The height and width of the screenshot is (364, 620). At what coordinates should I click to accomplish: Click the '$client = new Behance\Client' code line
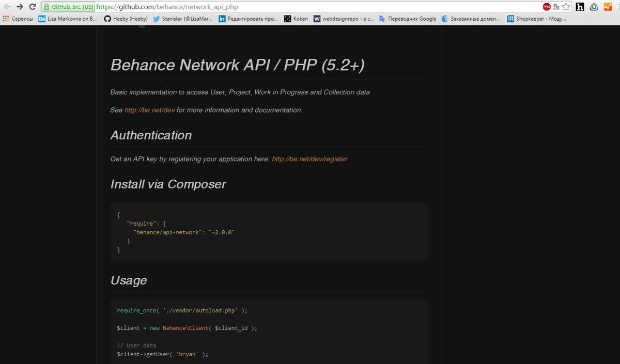coord(187,328)
